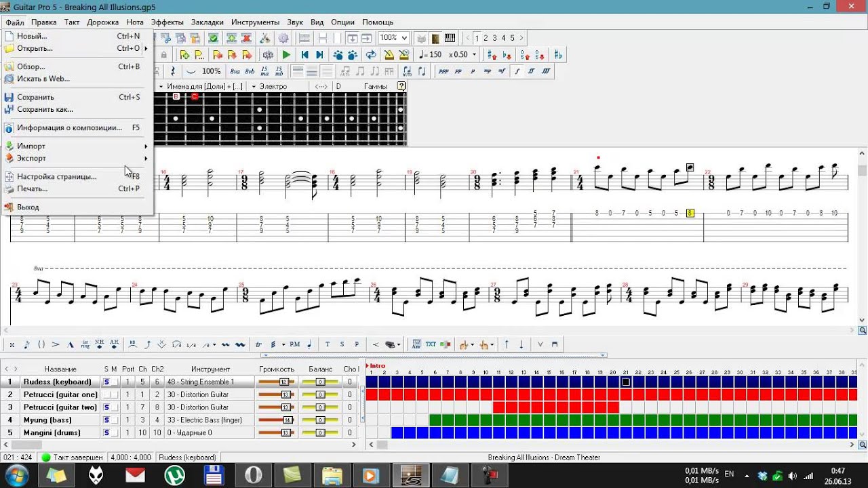Toggle Mute for Petrucci (guitar one) track

pos(114,394)
